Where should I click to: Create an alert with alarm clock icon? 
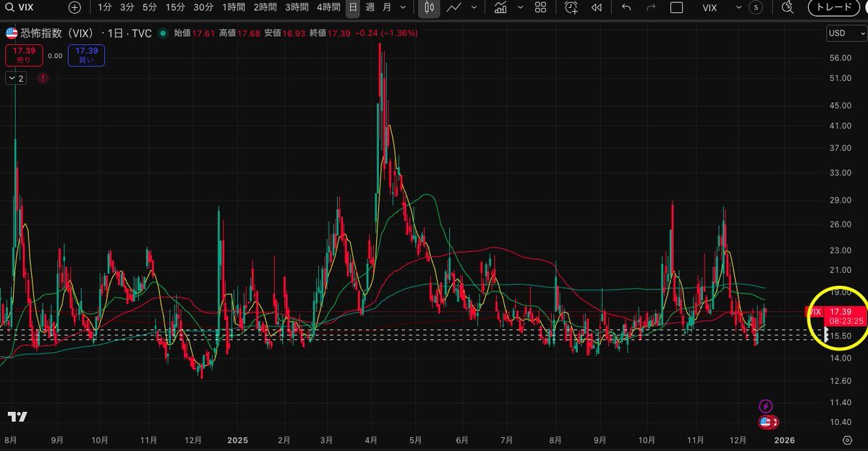click(x=571, y=7)
